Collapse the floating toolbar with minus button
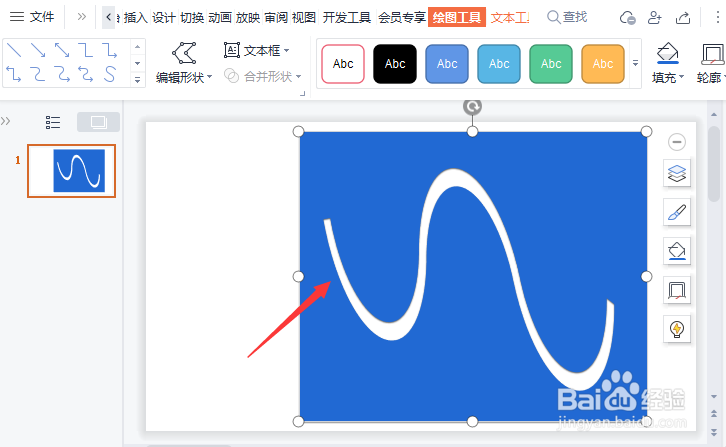The image size is (726, 447). pos(676,142)
